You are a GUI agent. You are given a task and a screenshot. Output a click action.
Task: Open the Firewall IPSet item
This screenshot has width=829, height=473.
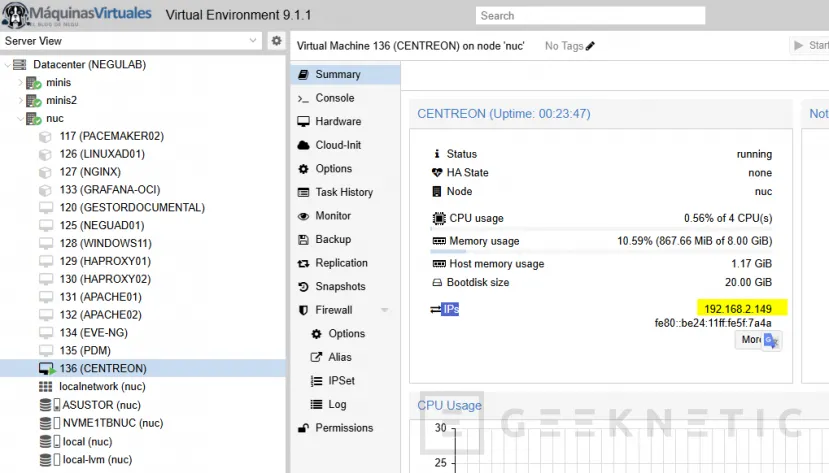click(x=345, y=381)
